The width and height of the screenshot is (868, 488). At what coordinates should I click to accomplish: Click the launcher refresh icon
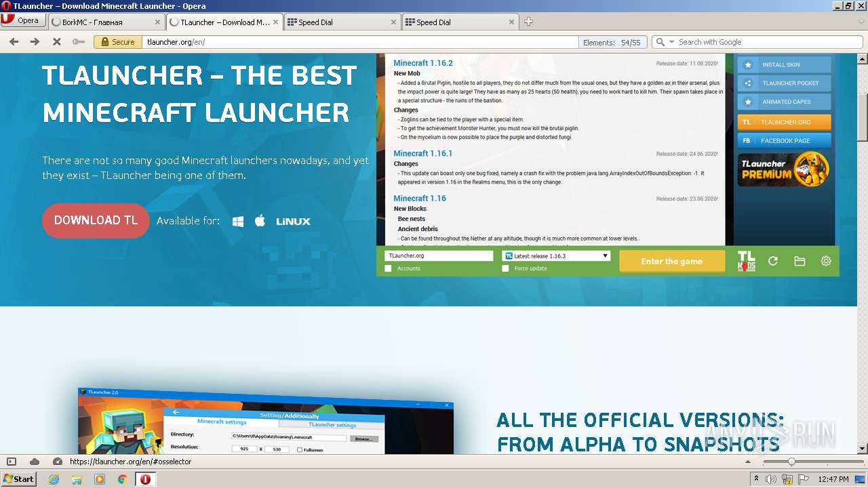(773, 261)
